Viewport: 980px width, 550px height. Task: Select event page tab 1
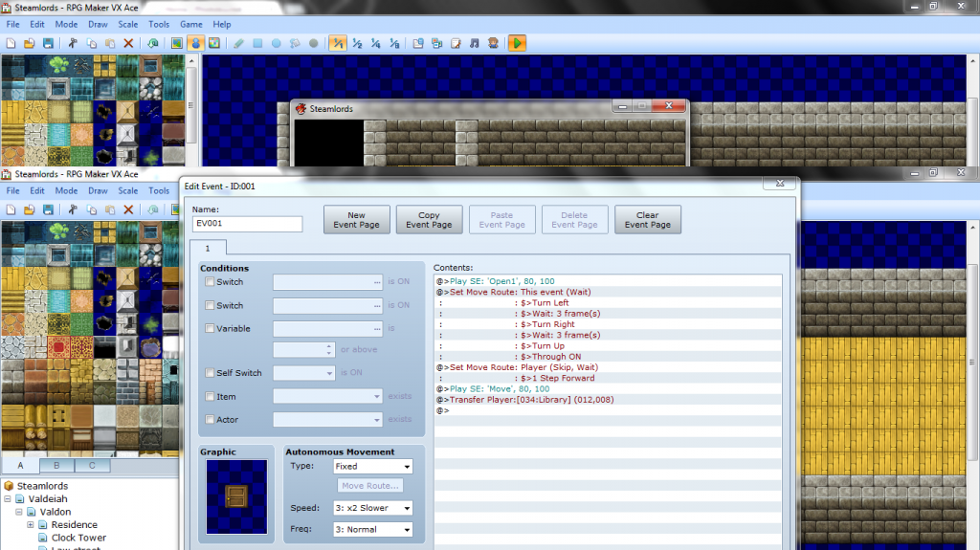pos(208,248)
